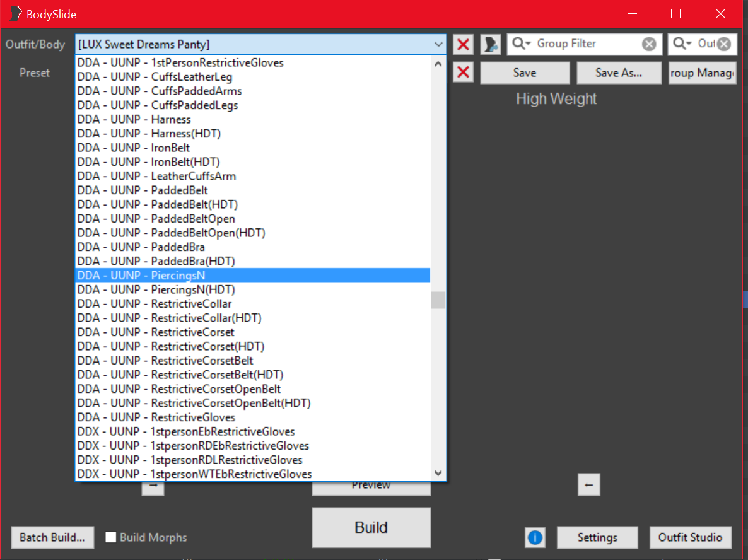
Task: Select DDA - UUNP - IronBelt(HDT)
Action: [x=253, y=161]
